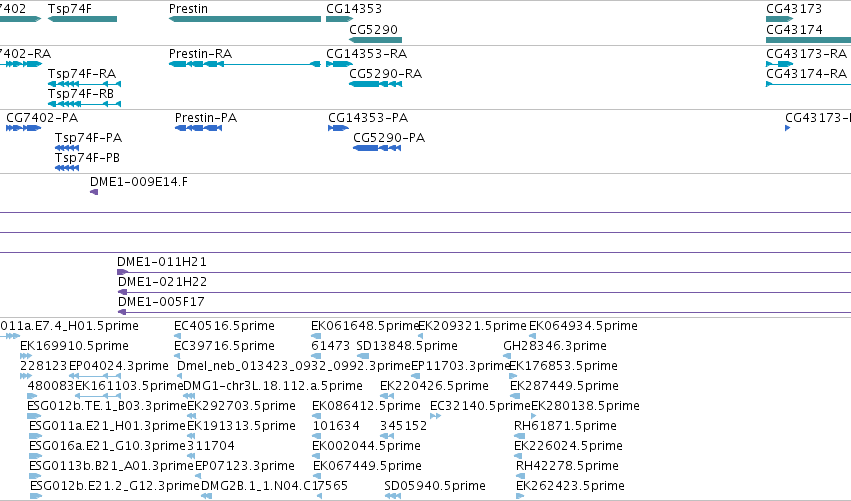Open the Tsp74F-PA coding sequence label
This screenshot has width=851, height=501.
tap(88, 138)
